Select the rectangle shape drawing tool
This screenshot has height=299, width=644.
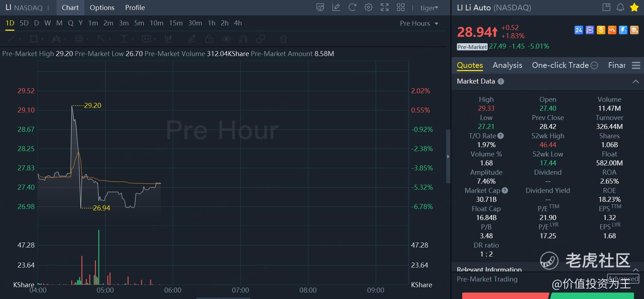tap(34, 39)
